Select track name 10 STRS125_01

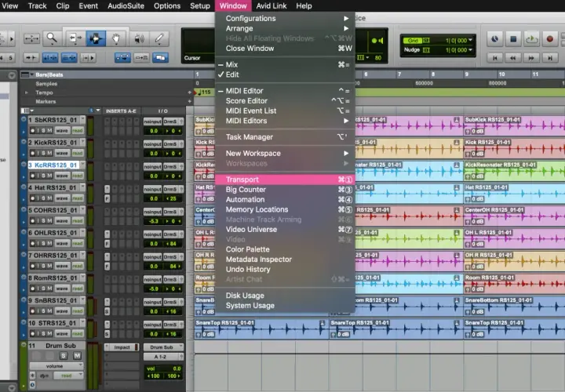(53, 323)
